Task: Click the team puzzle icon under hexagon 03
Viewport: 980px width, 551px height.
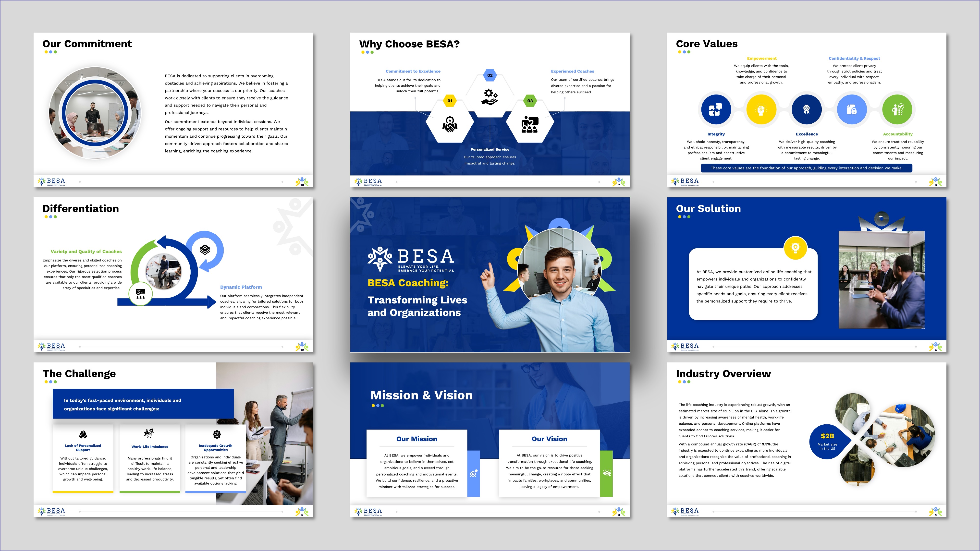Action: pyautogui.click(x=529, y=124)
